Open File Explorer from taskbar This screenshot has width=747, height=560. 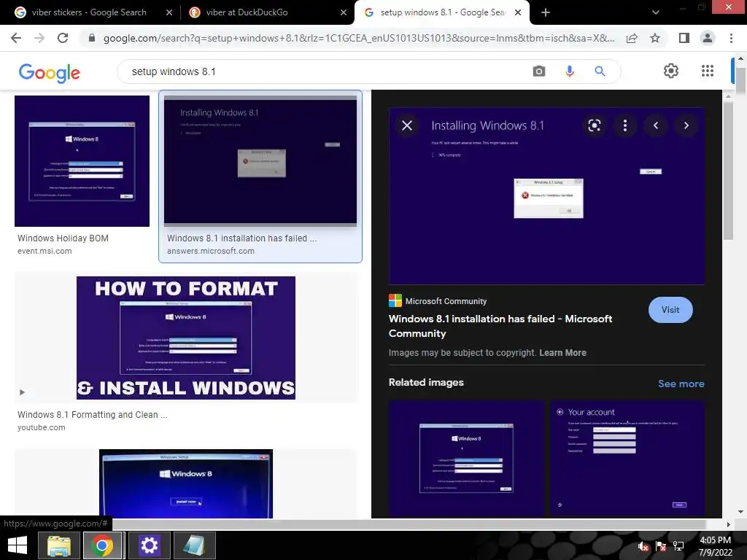pos(58,545)
